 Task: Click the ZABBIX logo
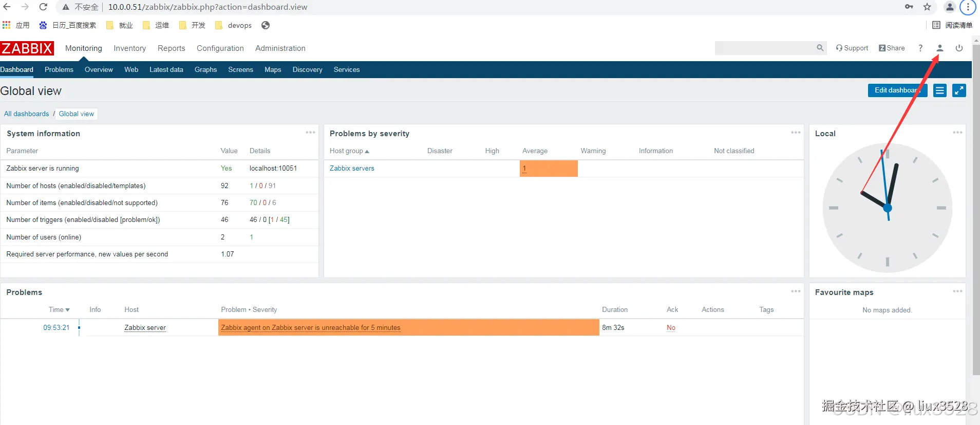click(27, 48)
